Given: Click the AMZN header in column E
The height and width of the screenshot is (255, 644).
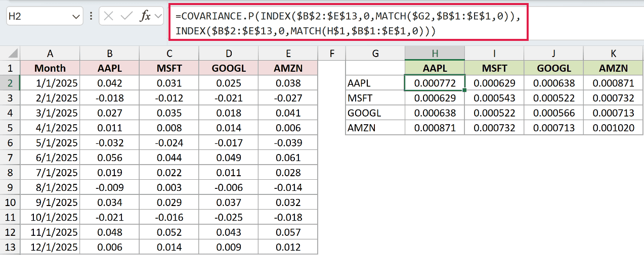Looking at the screenshot, I should coord(288,68).
